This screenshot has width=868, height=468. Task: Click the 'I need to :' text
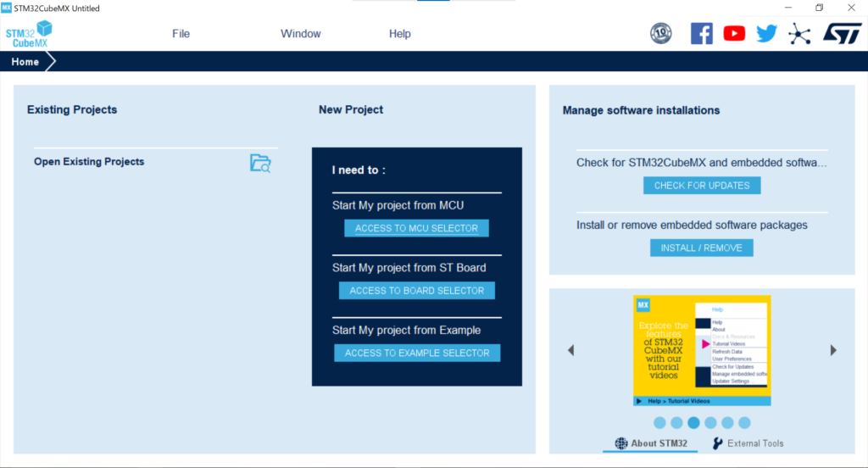coord(359,170)
